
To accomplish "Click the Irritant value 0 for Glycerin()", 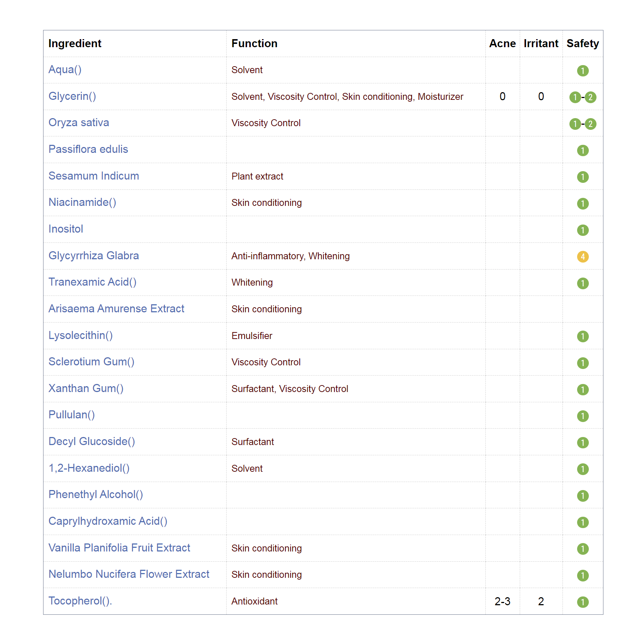I will tap(541, 97).
